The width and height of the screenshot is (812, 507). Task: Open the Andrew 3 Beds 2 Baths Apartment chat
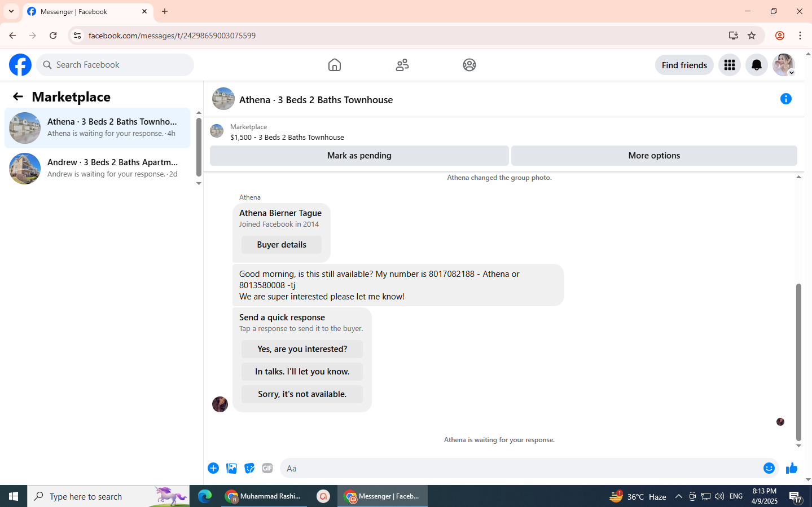point(97,169)
